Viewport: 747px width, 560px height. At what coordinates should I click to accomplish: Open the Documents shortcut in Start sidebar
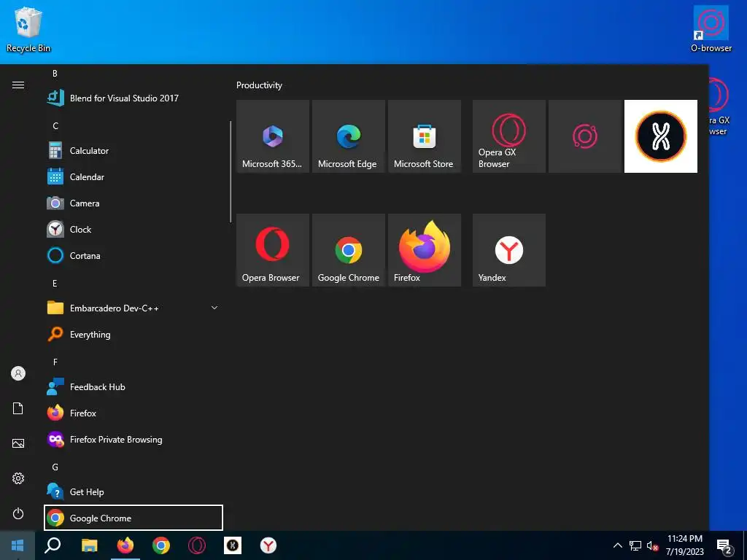tap(18, 408)
